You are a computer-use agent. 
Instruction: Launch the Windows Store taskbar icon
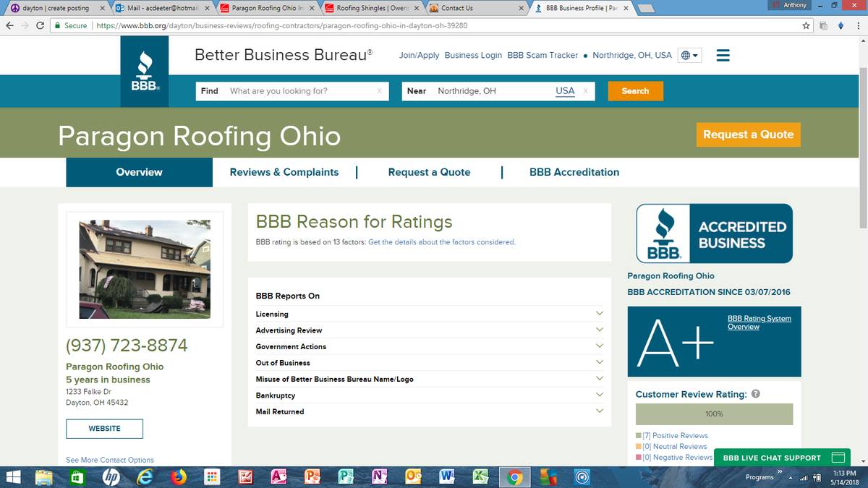77,477
